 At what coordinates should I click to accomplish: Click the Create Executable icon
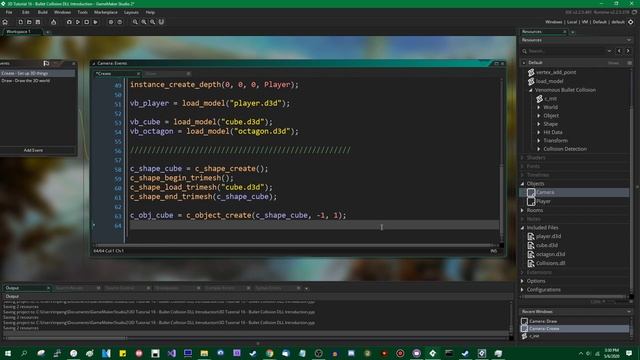[x=53, y=22]
